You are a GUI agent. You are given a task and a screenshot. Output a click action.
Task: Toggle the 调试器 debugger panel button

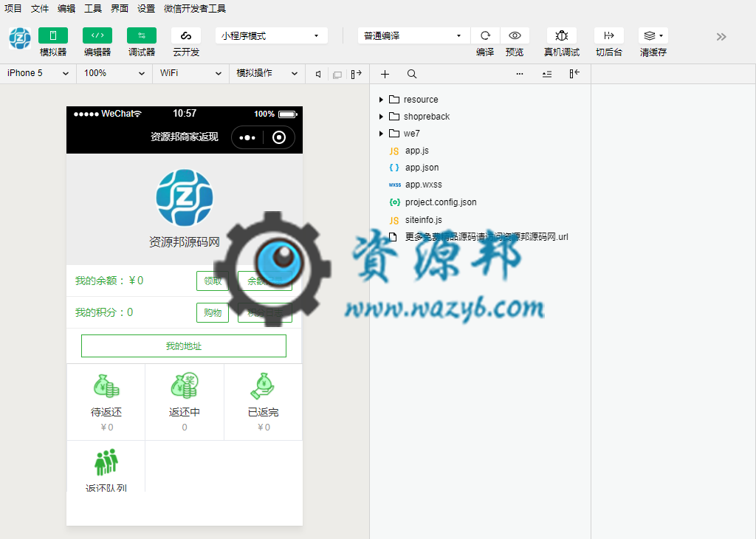142,35
